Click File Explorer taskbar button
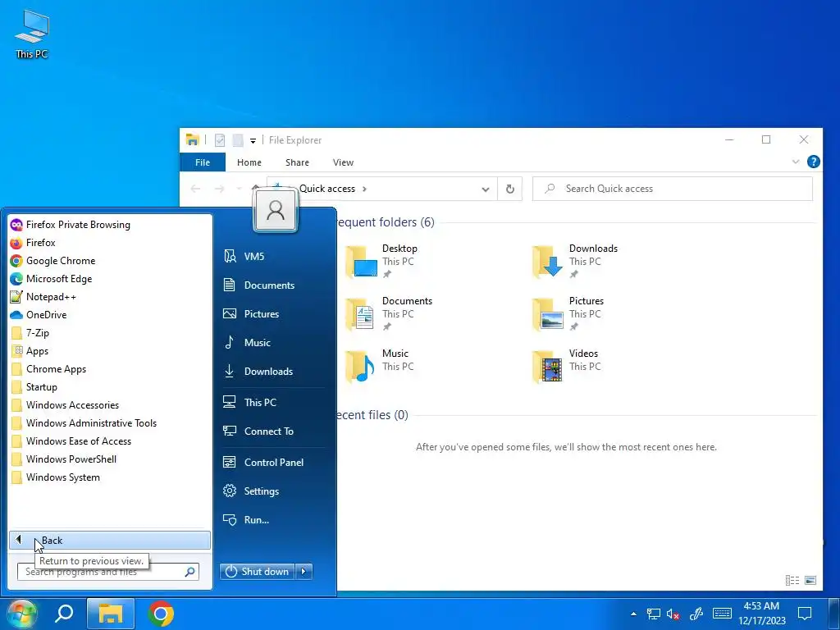Screen dimensions: 840x630 [111, 614]
